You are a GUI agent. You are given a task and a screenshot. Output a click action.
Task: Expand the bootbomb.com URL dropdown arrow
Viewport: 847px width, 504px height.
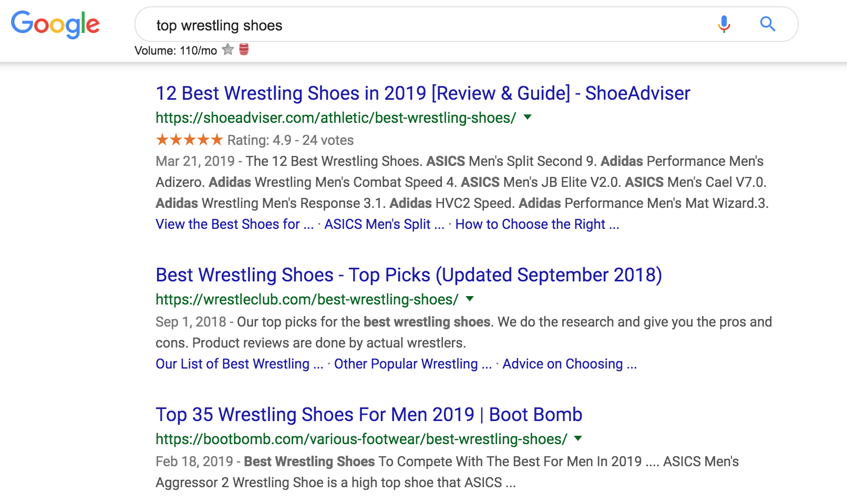(579, 438)
